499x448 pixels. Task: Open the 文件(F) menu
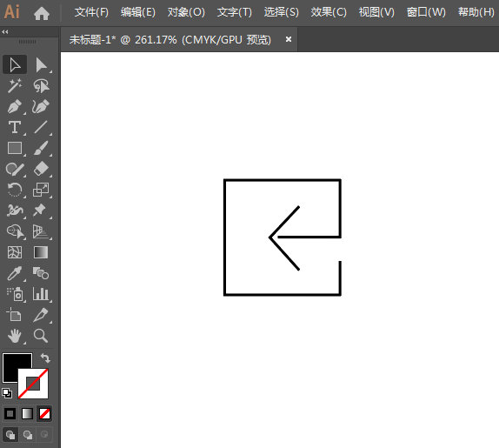91,12
